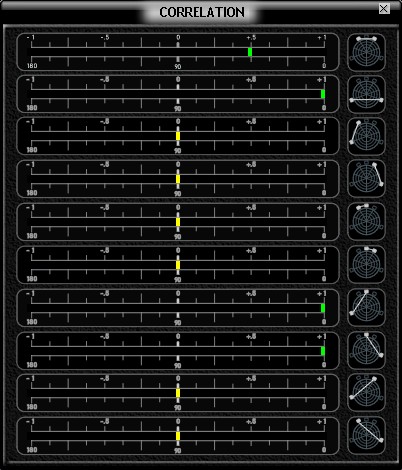The height and width of the screenshot is (470, 402).
Task: Click green +1 marker in eighth correlation meter
Action: pyautogui.click(x=323, y=351)
